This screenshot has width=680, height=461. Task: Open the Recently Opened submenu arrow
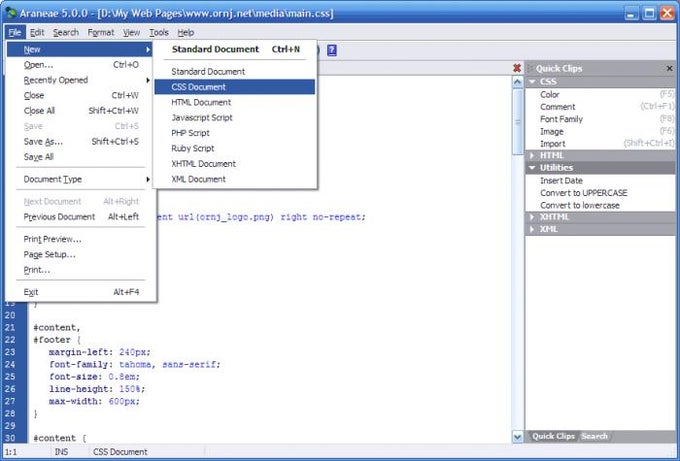(147, 80)
